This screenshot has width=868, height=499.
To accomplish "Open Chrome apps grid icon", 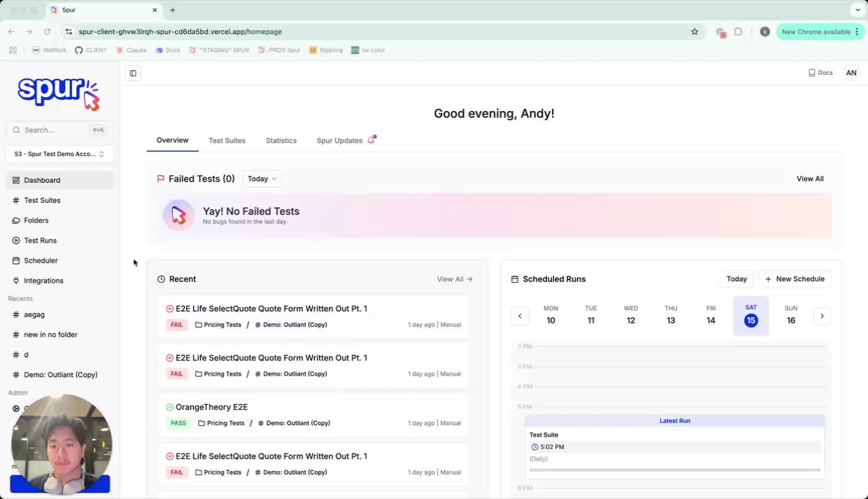I will point(12,50).
